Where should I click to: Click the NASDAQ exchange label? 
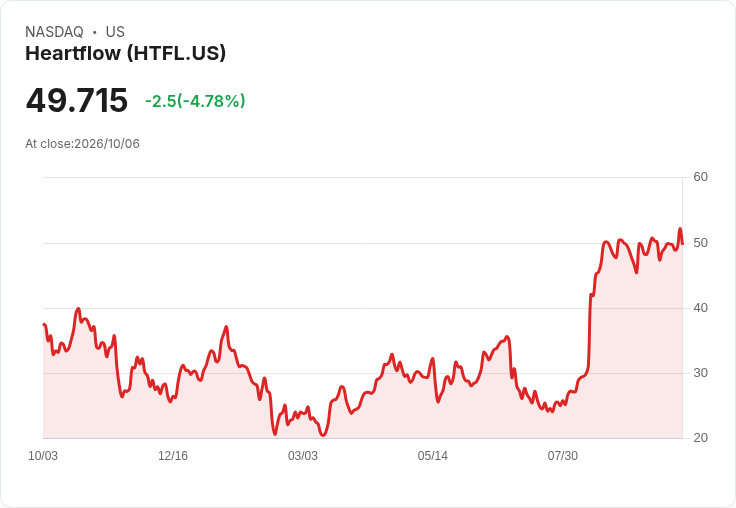tap(54, 31)
